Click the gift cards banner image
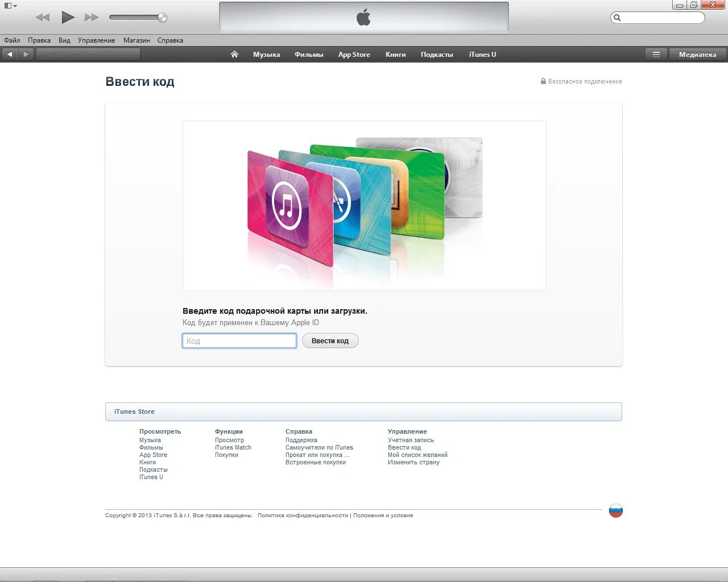728x582 pixels. coord(364,206)
